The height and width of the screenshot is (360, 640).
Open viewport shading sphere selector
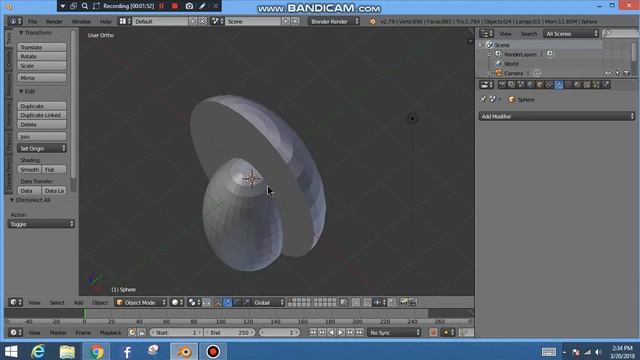click(177, 302)
